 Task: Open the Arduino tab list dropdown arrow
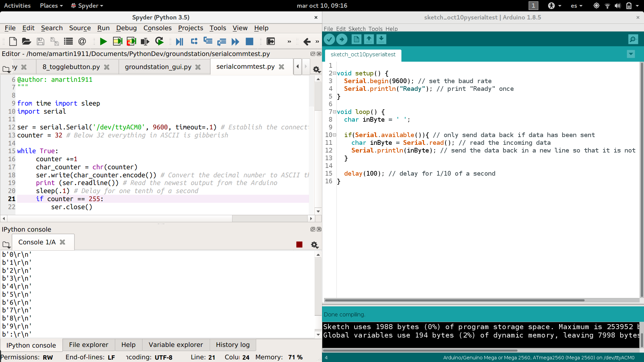pos(631,54)
